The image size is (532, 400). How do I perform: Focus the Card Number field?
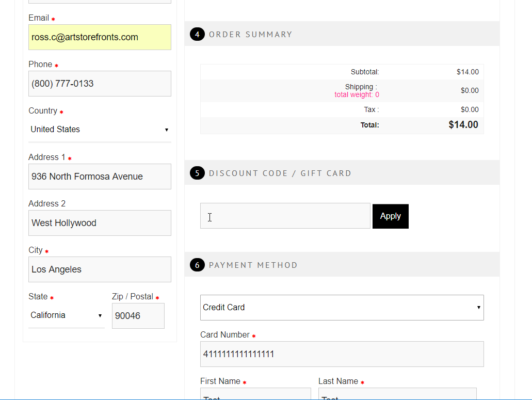(342, 354)
